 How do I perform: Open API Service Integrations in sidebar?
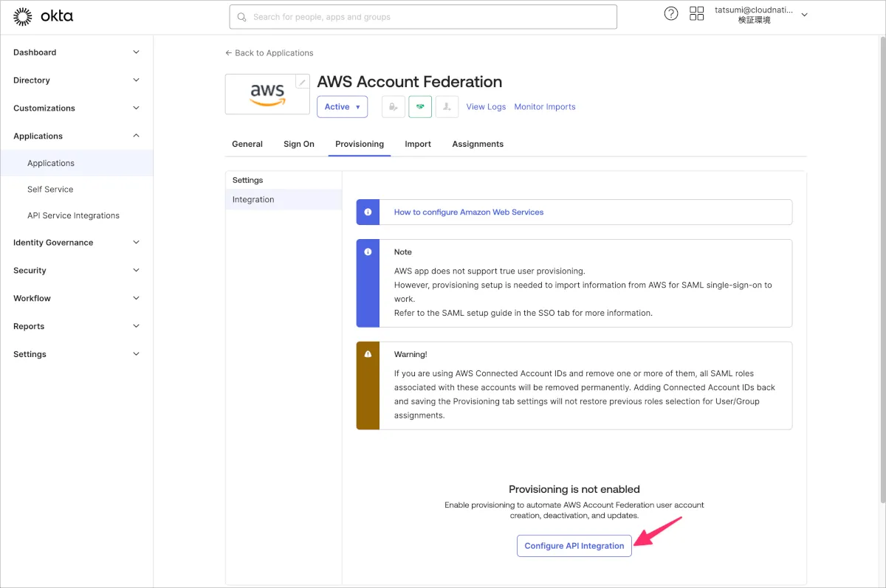pyautogui.click(x=73, y=215)
